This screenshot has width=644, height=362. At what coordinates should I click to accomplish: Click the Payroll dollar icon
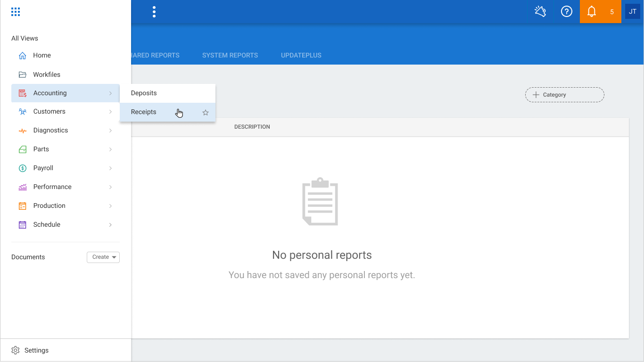(x=22, y=168)
